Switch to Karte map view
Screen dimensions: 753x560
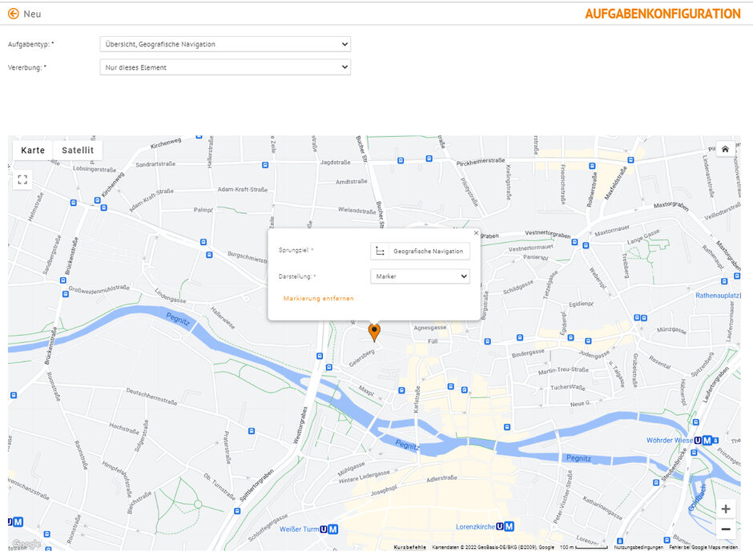(33, 150)
